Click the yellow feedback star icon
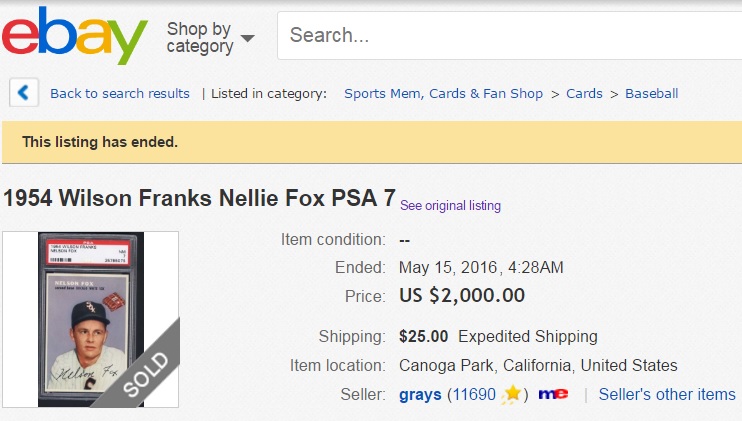The image size is (742, 421). [x=512, y=394]
